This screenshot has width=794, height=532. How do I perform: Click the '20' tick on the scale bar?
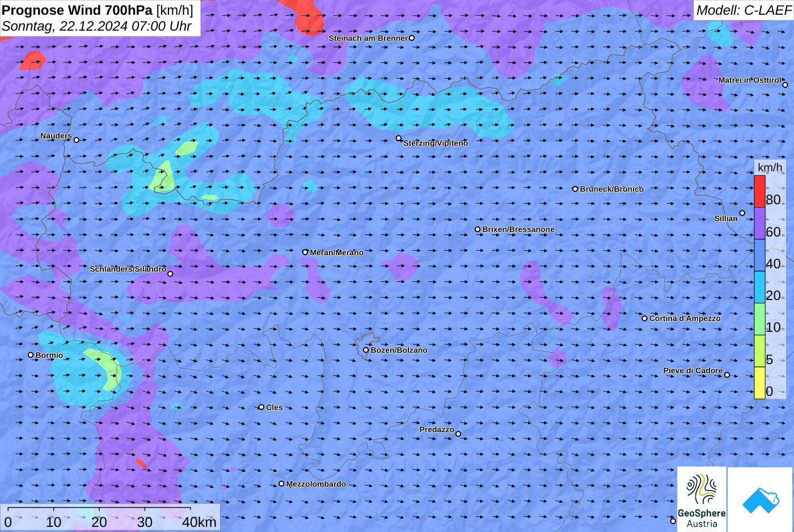99,522
